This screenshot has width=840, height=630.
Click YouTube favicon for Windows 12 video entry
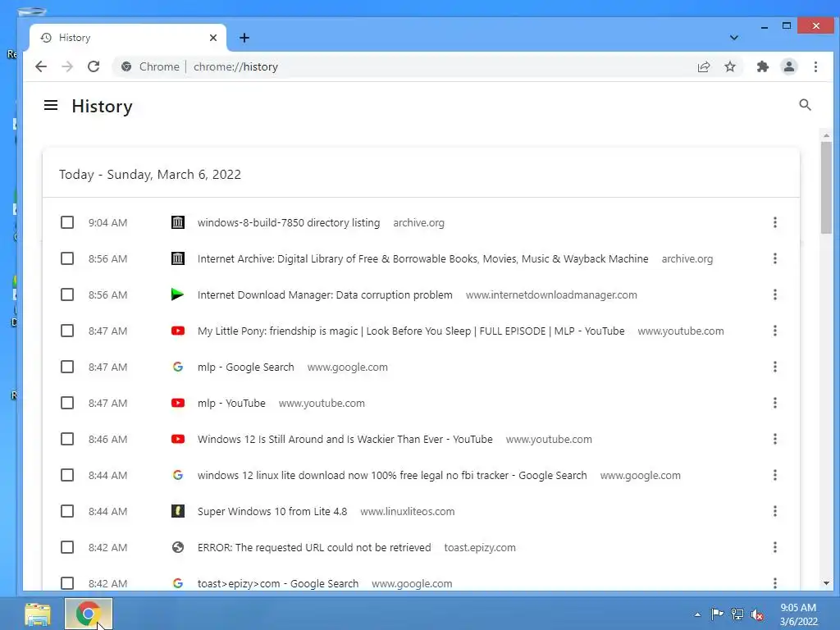(x=178, y=439)
